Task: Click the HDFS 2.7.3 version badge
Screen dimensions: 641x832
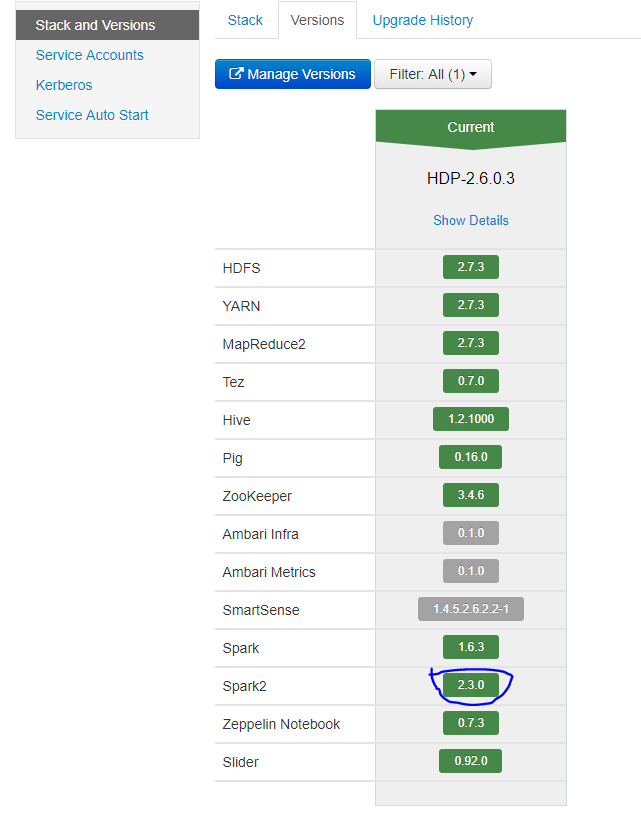Action: coord(470,267)
